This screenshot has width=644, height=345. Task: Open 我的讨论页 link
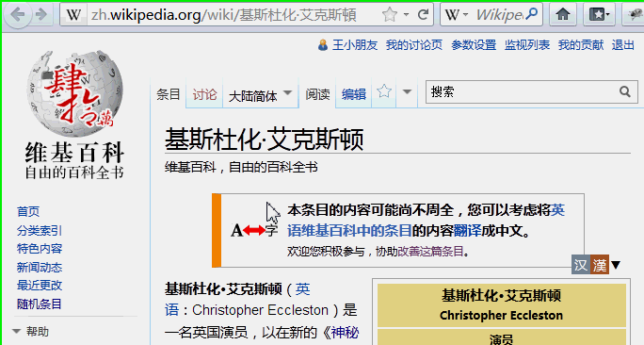tap(414, 45)
